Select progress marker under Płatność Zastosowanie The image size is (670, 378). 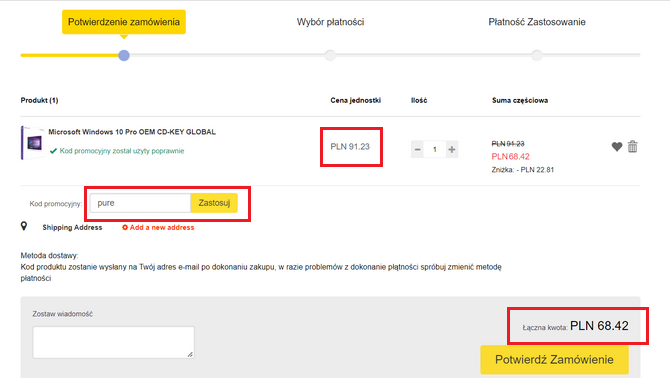point(537,56)
